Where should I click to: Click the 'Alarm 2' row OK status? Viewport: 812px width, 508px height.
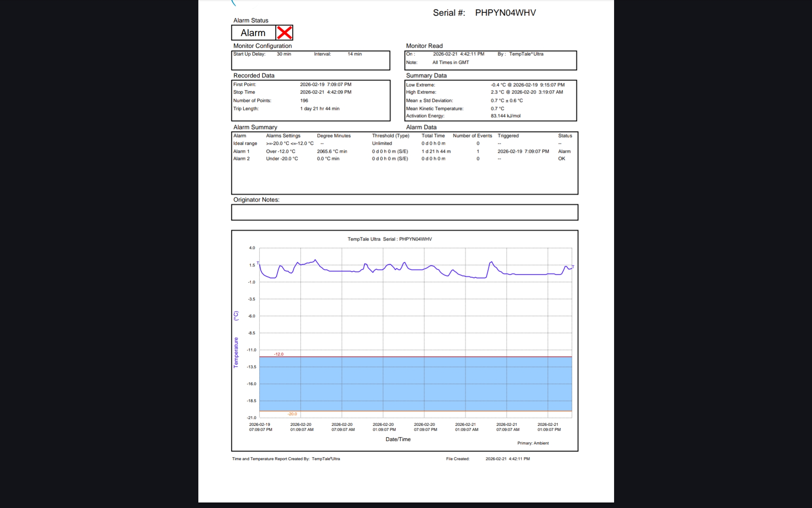point(561,159)
